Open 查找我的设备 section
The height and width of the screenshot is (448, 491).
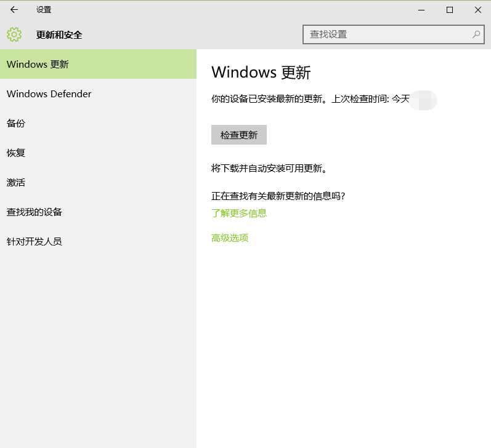(98, 212)
